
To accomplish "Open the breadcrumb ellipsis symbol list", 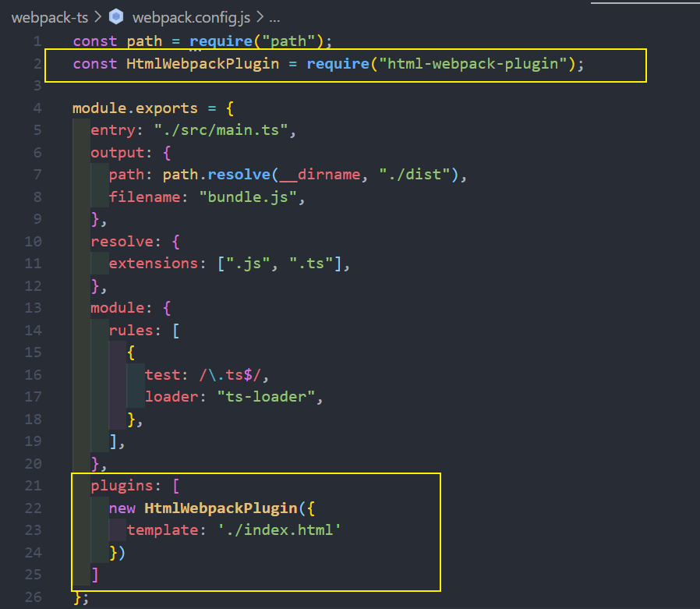I will pos(274,18).
